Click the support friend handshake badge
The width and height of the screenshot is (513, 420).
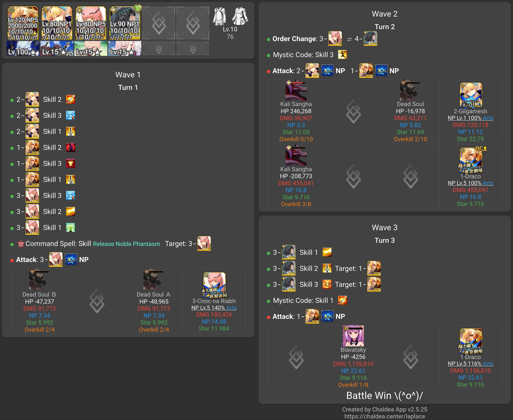pos(138,8)
